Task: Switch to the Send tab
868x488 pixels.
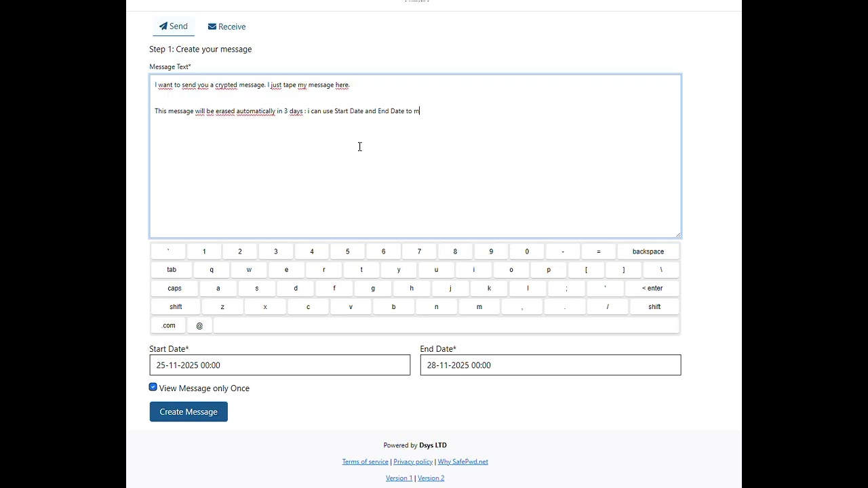Action: (174, 26)
